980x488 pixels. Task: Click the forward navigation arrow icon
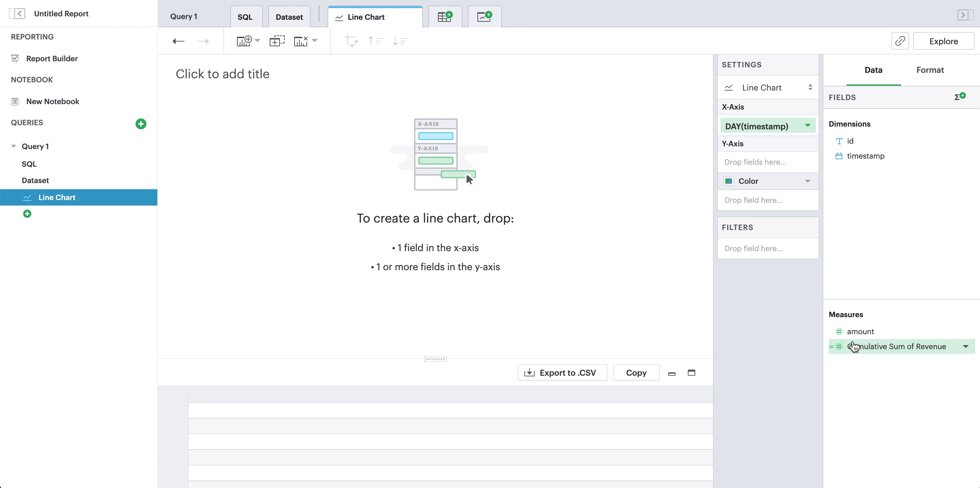(203, 40)
